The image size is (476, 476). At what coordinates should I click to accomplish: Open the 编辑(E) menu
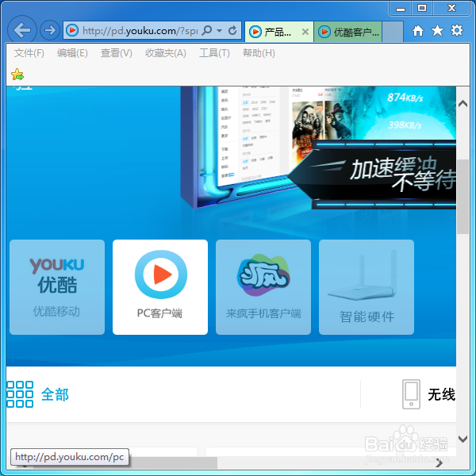[72, 53]
